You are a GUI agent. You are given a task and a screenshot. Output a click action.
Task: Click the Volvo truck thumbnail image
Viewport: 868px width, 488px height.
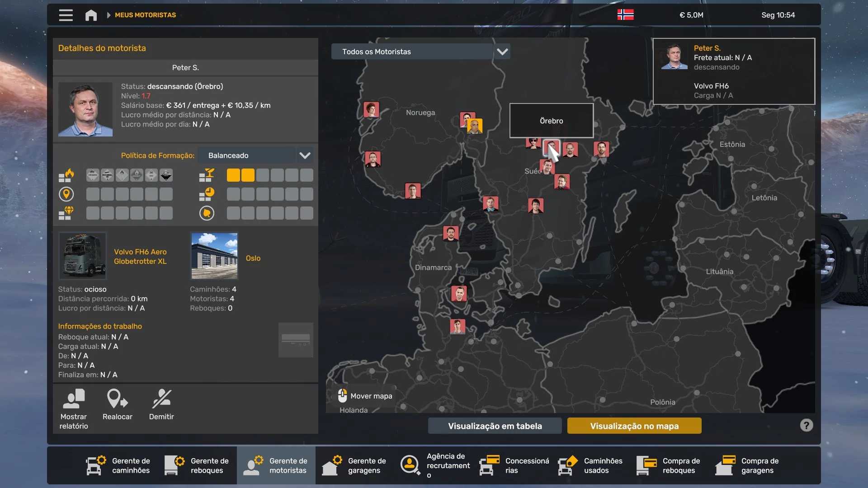pyautogui.click(x=82, y=256)
